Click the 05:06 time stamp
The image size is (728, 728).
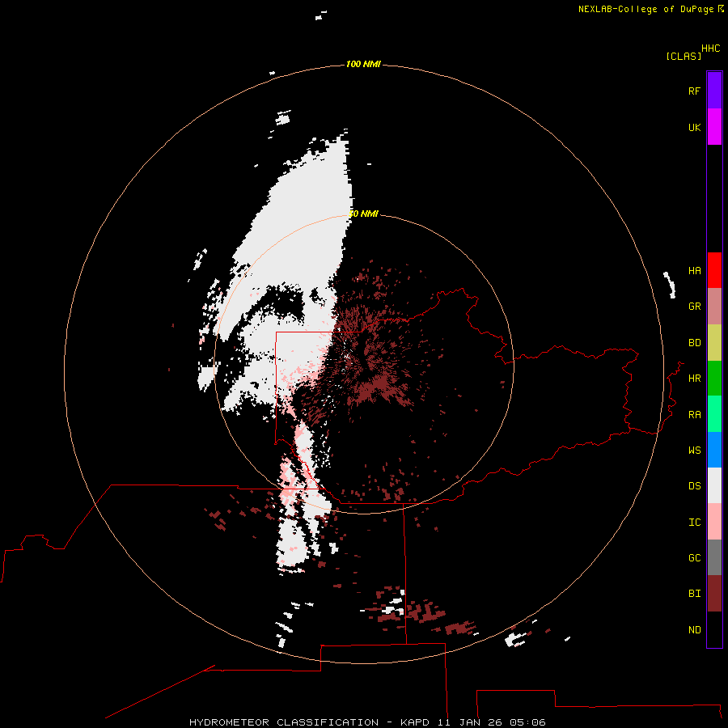tap(527, 722)
